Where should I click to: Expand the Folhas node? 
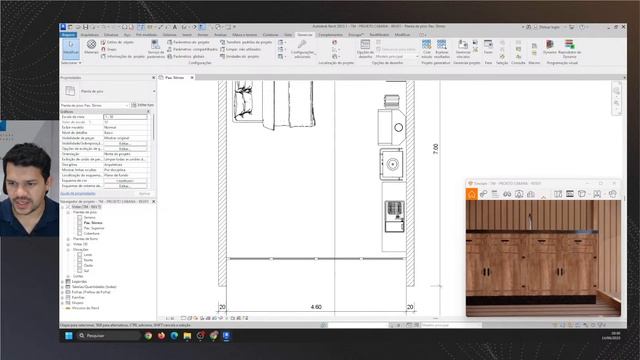tap(62, 292)
